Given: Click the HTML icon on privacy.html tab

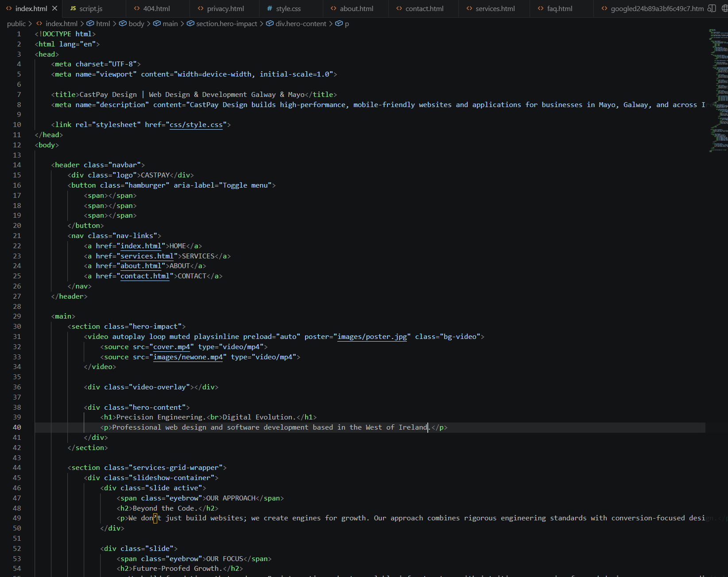Looking at the screenshot, I should coord(201,8).
